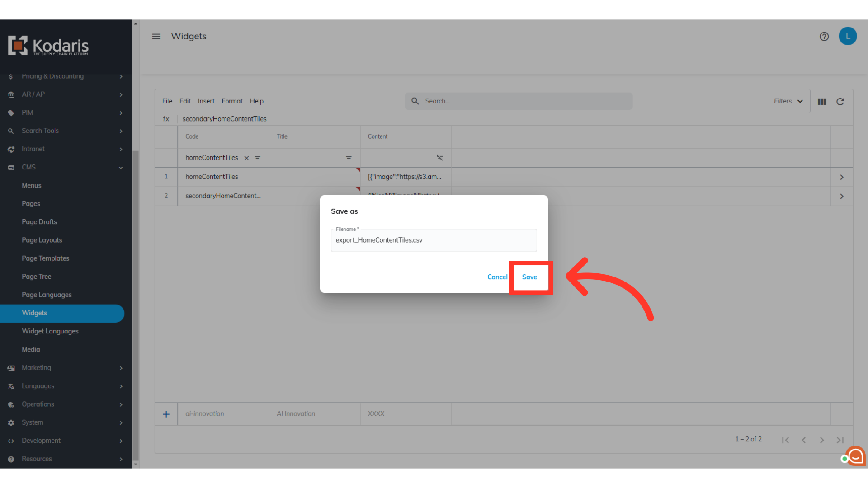The height and width of the screenshot is (488, 868).
Task: Open the Format menu
Action: (x=232, y=101)
